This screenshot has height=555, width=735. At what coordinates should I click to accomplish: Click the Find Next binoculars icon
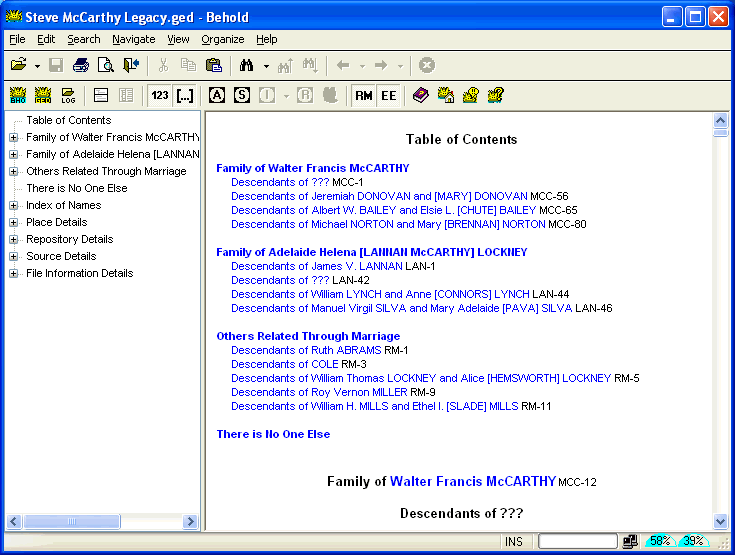coord(310,65)
